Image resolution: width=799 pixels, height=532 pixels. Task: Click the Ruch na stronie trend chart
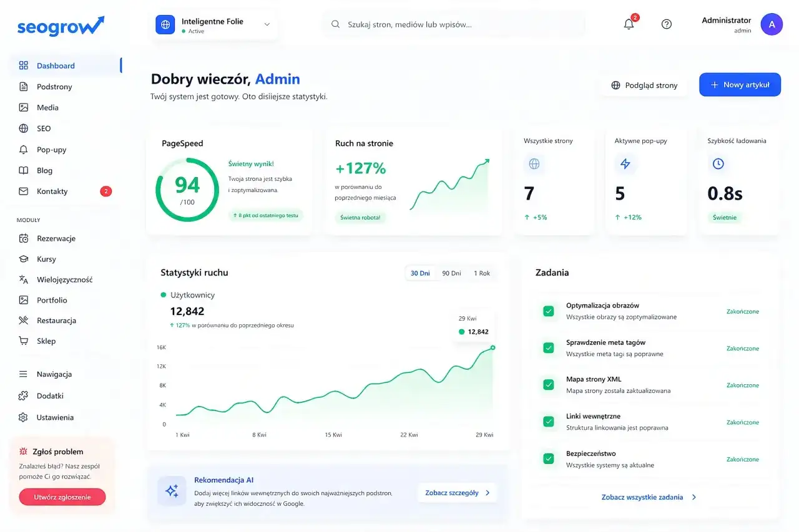pos(449,185)
